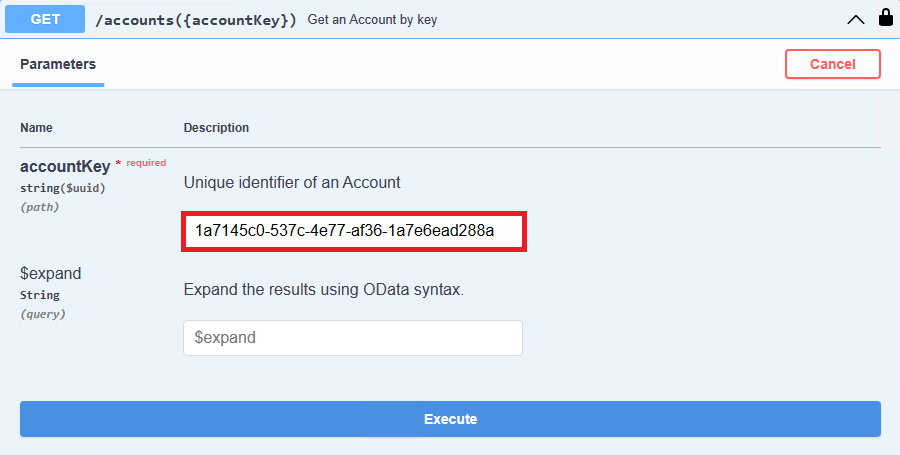Click the authorization lock icon
Screen dimensions: 900x455
(885, 18)
